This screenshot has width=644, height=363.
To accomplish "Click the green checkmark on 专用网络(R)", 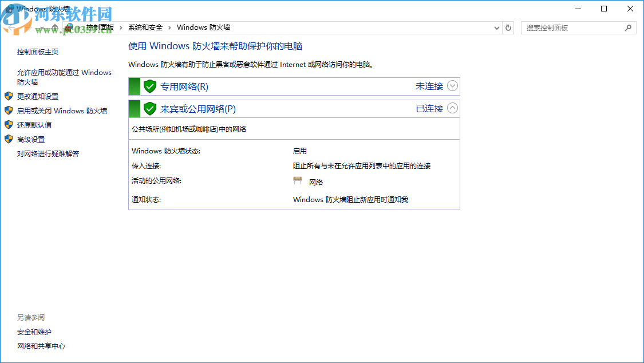I will pos(149,86).
